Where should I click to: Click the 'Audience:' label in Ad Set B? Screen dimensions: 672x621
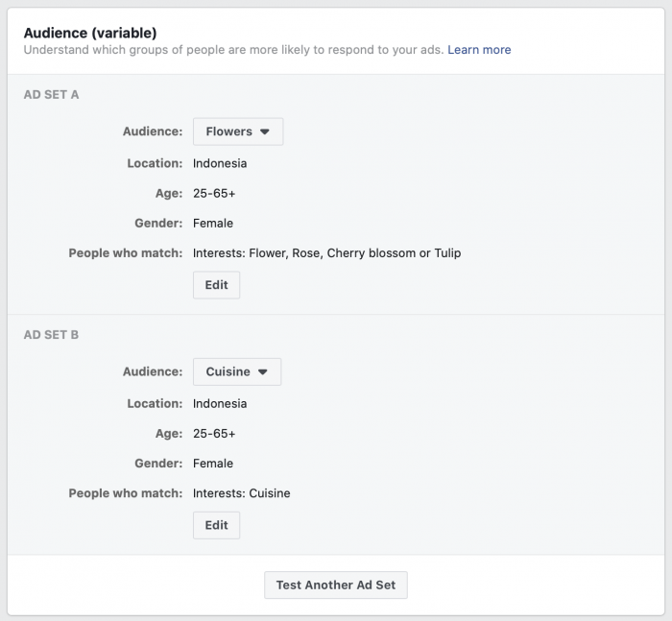click(x=153, y=371)
